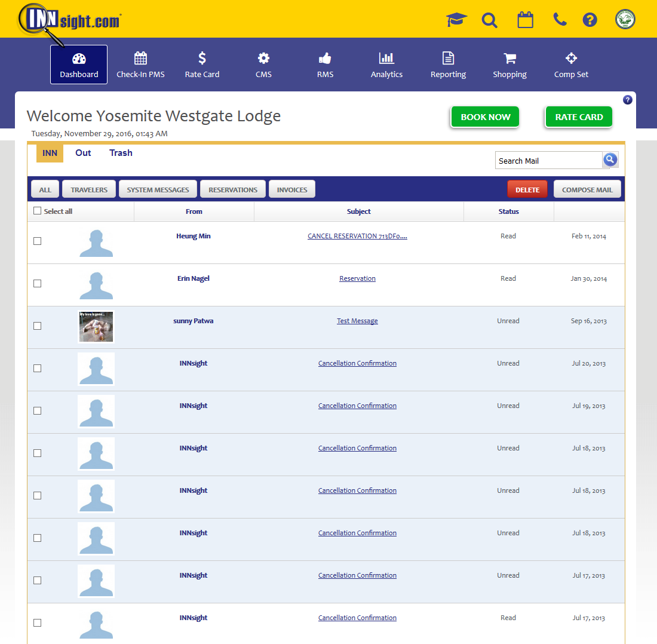Click the sender name Erin Nagel
This screenshot has height=644, width=657.
tap(193, 278)
